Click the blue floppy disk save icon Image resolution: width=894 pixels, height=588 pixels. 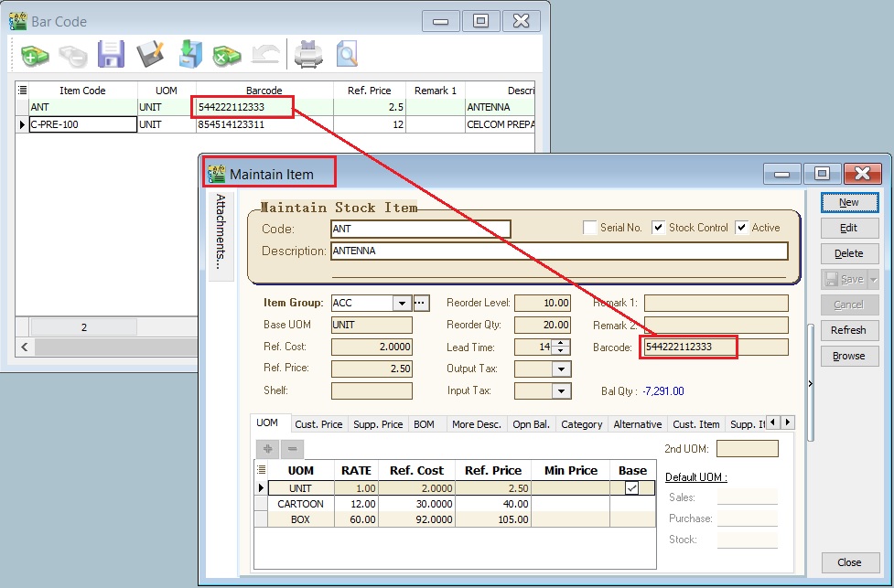pos(111,55)
